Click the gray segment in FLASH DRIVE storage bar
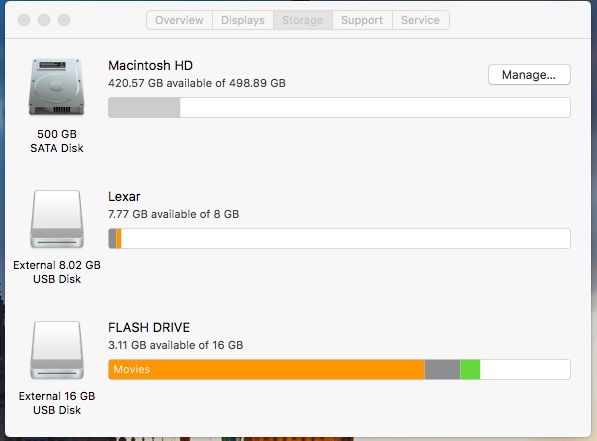The width and height of the screenshot is (597, 441). click(x=442, y=369)
